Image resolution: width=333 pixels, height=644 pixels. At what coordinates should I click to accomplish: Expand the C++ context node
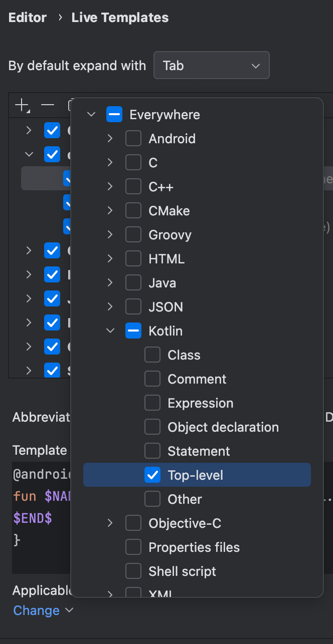[x=110, y=187]
